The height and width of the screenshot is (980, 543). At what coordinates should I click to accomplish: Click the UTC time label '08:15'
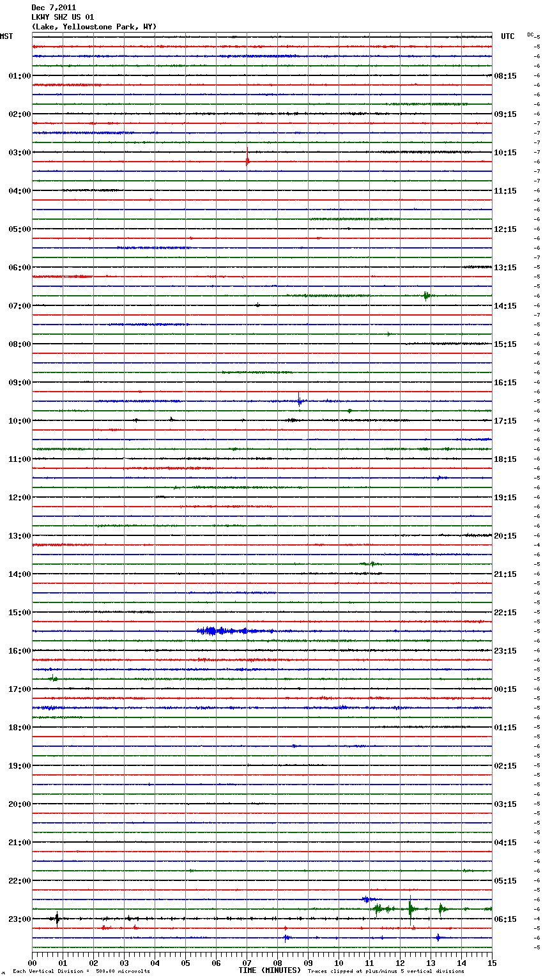tap(505, 76)
